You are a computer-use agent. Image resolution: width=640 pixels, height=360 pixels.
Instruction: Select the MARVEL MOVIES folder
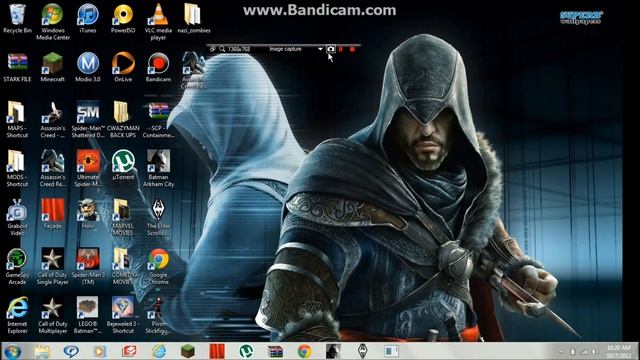(x=123, y=217)
